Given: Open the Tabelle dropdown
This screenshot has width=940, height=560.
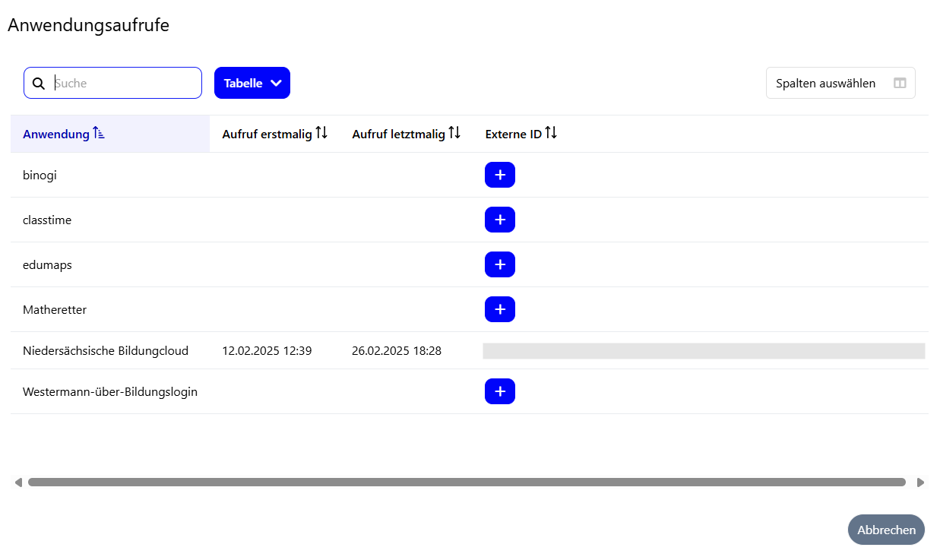Looking at the screenshot, I should tap(252, 83).
